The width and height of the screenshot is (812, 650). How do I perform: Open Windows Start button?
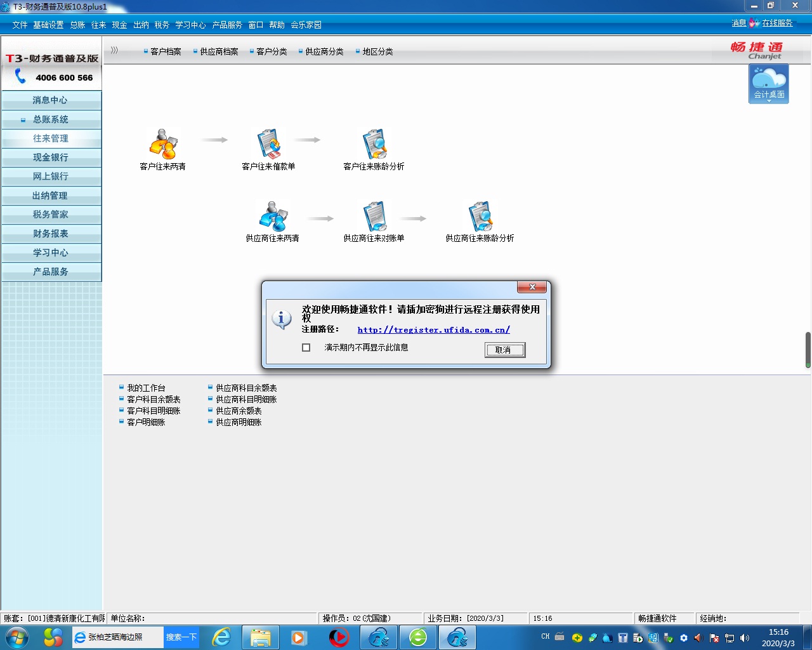16,637
